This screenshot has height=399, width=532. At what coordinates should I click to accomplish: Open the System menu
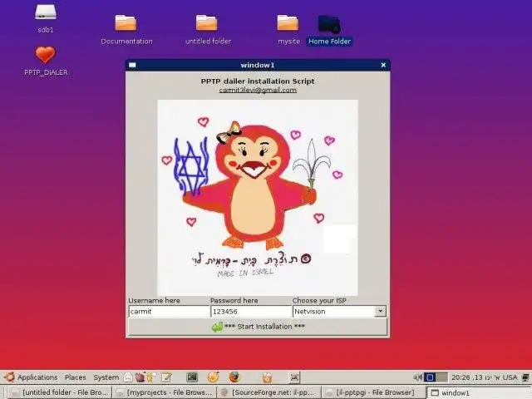click(x=106, y=377)
